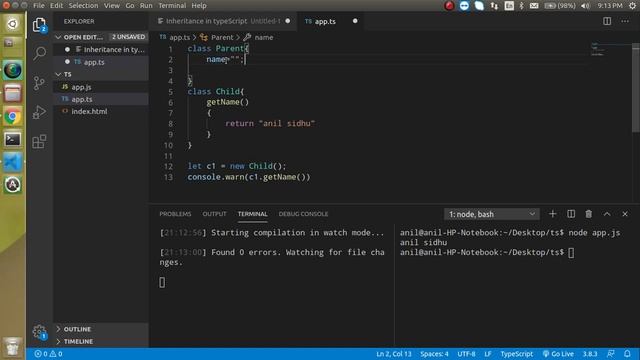Select the app.ts editor tab

click(331, 21)
